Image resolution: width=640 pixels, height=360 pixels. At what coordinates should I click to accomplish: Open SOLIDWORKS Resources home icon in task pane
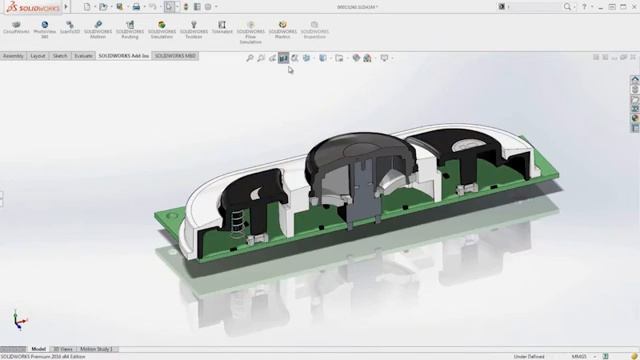635,79
